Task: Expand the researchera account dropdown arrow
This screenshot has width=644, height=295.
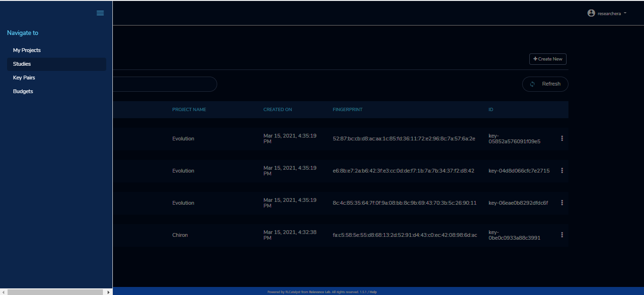Action: point(625,13)
